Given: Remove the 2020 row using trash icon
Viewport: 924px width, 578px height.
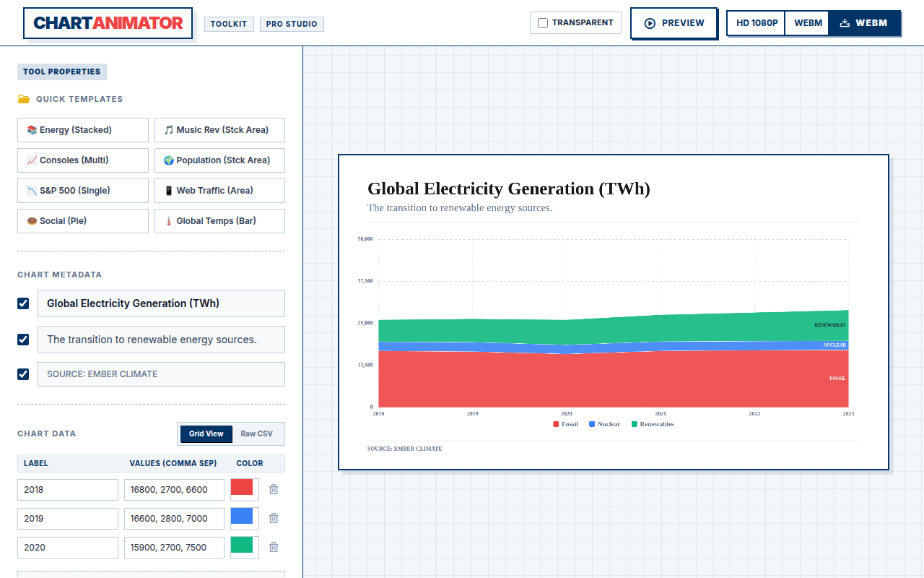Looking at the screenshot, I should (x=274, y=547).
